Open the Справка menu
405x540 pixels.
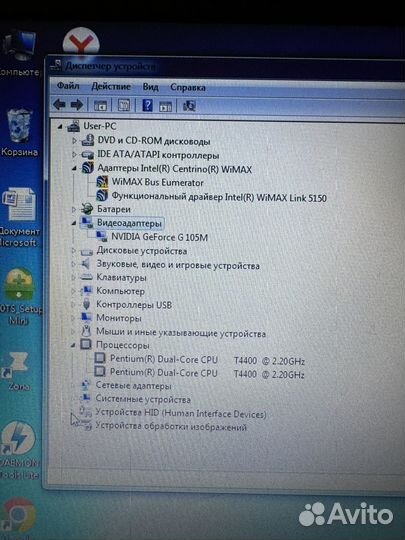188,87
